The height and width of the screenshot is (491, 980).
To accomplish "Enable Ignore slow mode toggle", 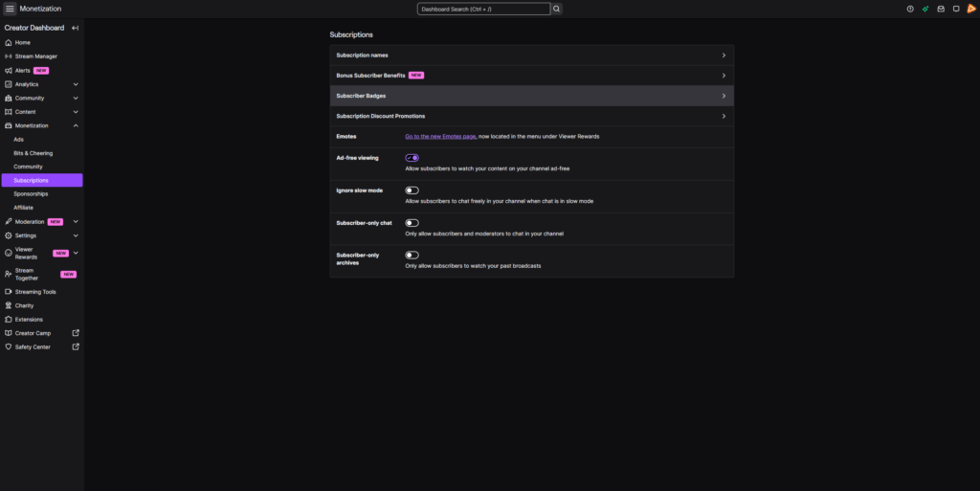I will pyautogui.click(x=412, y=190).
